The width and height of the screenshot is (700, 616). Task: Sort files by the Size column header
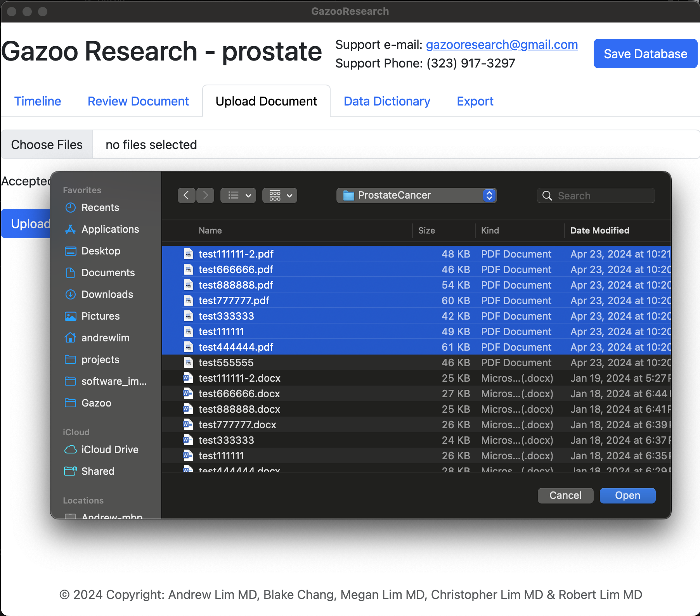pos(426,230)
